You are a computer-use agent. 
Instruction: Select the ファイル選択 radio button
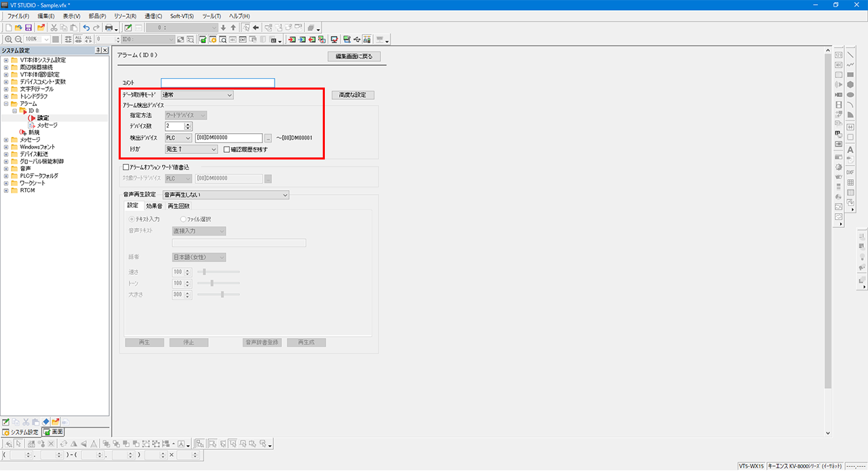pyautogui.click(x=183, y=219)
